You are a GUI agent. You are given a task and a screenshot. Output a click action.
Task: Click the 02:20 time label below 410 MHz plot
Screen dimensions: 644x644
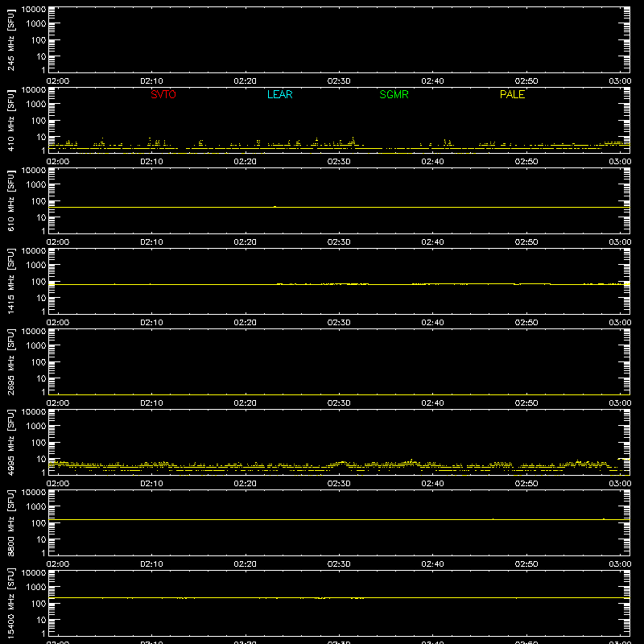tap(246, 162)
